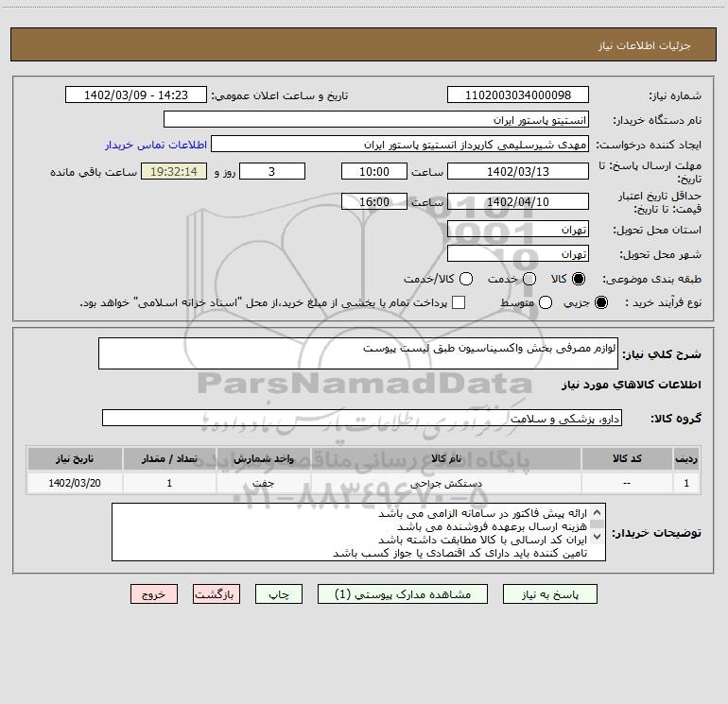Click the چاپ print button
Image resolution: width=728 pixels, height=704 pixels.
(x=279, y=594)
